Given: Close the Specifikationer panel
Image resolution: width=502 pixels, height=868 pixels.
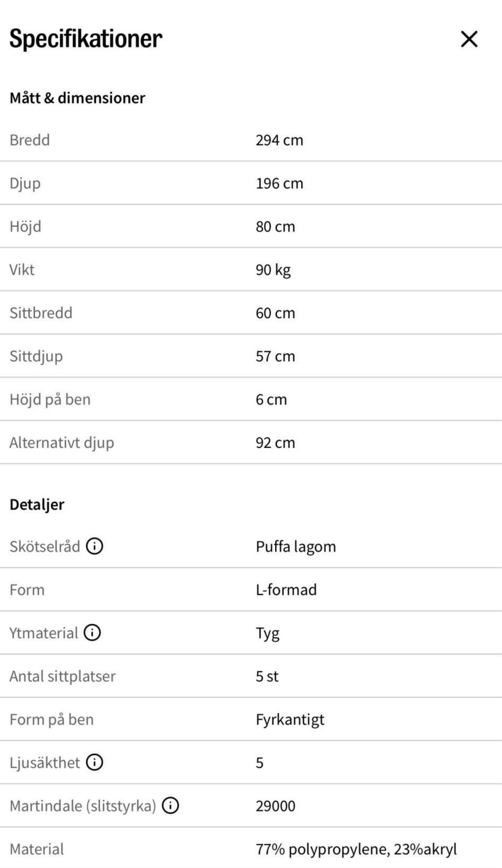Looking at the screenshot, I should point(469,39).
